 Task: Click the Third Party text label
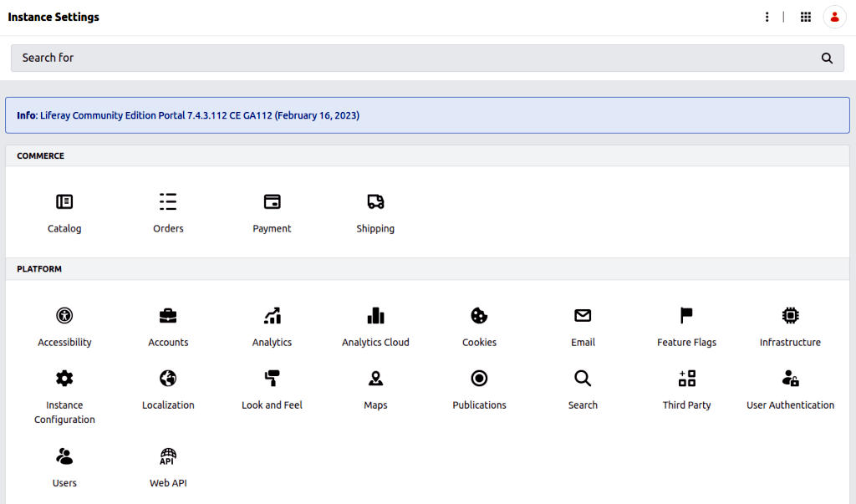pos(687,405)
